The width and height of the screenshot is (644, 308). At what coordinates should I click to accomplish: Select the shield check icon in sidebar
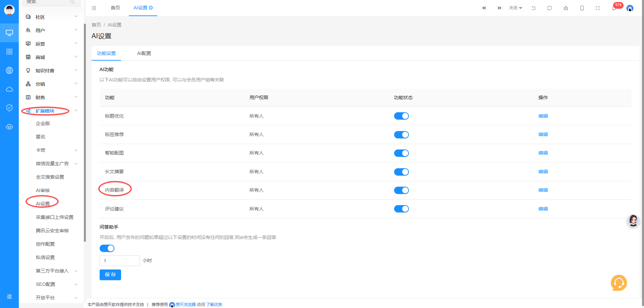point(9,108)
